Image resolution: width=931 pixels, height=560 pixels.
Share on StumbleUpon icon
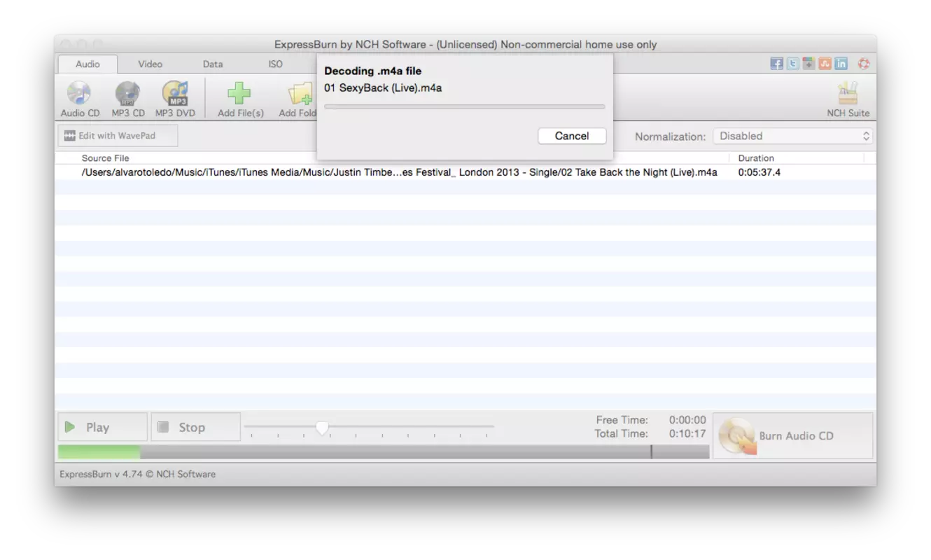tap(825, 64)
